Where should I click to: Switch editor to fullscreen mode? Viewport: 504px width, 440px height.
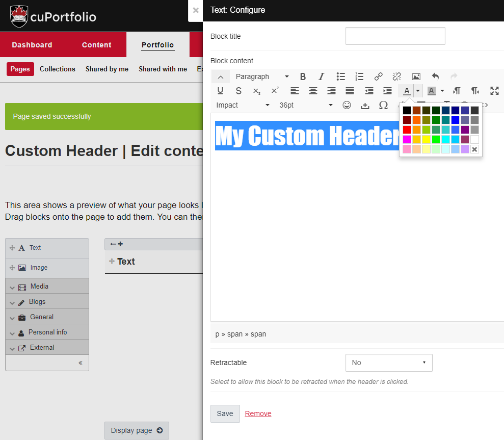[x=494, y=91]
